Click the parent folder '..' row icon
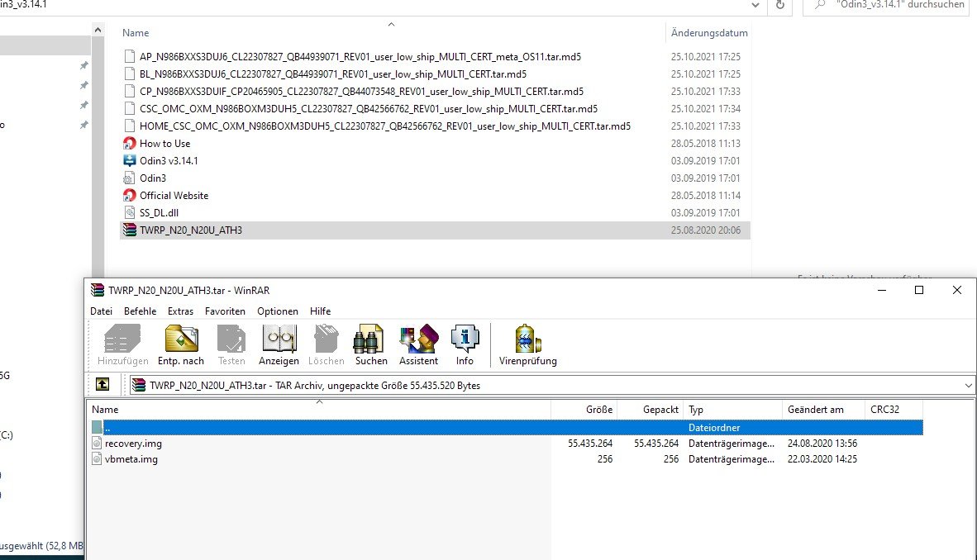The image size is (977, 560). point(97,427)
